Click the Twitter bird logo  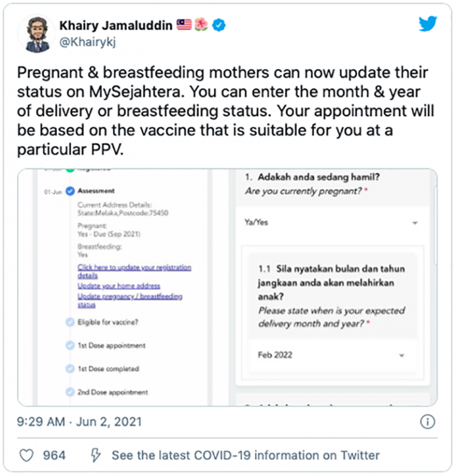click(427, 24)
